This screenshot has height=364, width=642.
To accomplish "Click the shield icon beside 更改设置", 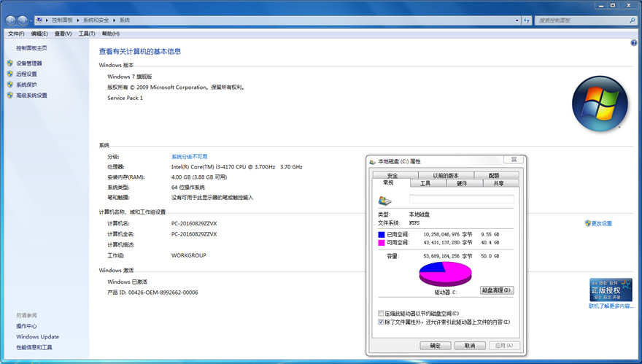I will point(587,223).
